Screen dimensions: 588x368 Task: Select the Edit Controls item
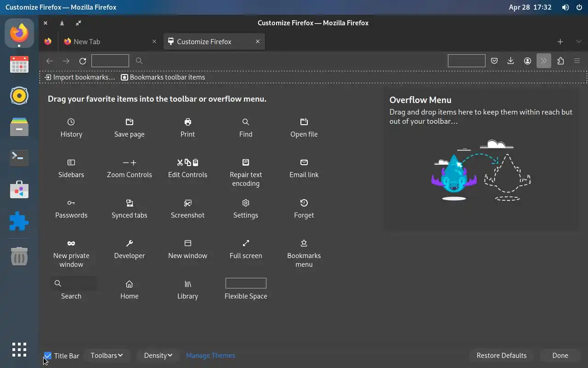pos(187,168)
